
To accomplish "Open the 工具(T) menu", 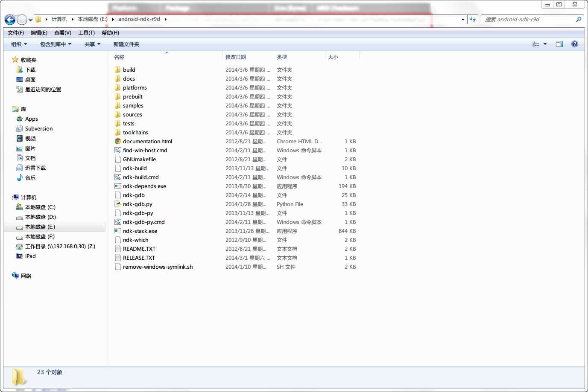I will pos(86,33).
